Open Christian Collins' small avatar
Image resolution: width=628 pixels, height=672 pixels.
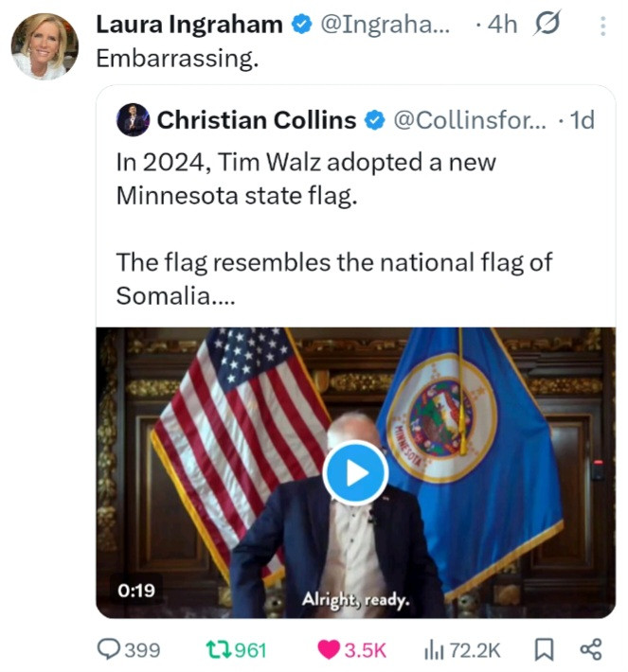(x=133, y=120)
